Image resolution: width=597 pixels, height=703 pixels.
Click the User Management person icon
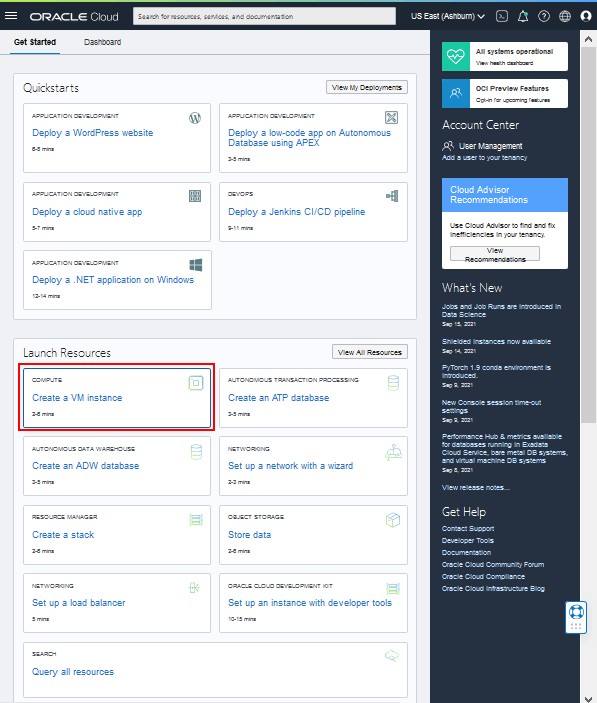pyautogui.click(x=448, y=146)
